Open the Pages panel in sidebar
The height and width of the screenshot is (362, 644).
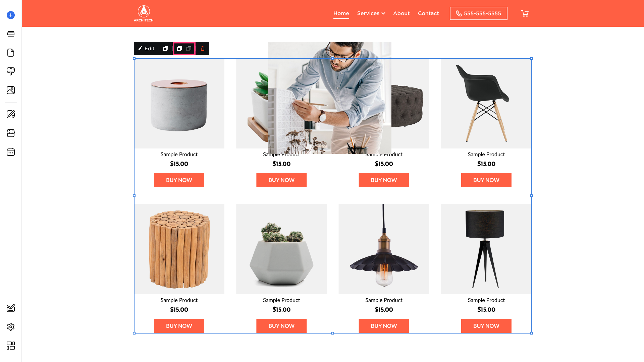pos(11,53)
